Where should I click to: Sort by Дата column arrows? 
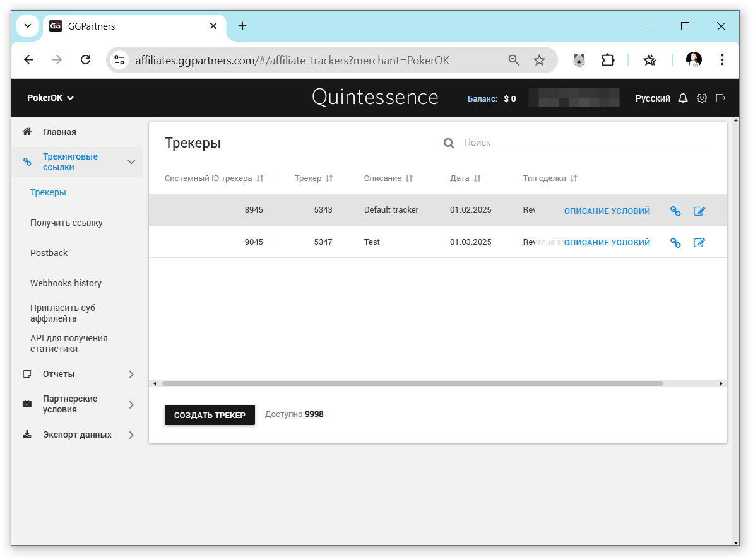tap(477, 178)
